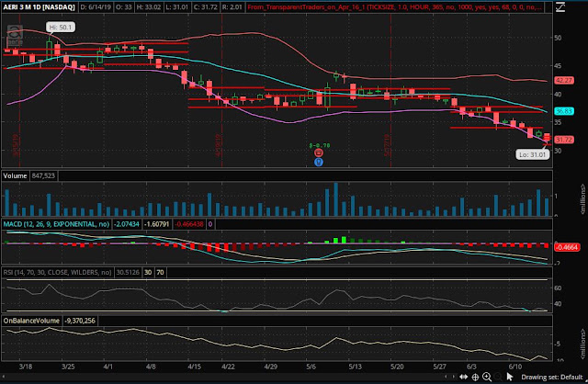Click the R: 2.01 range value
The image size is (588, 384).
click(x=232, y=6)
